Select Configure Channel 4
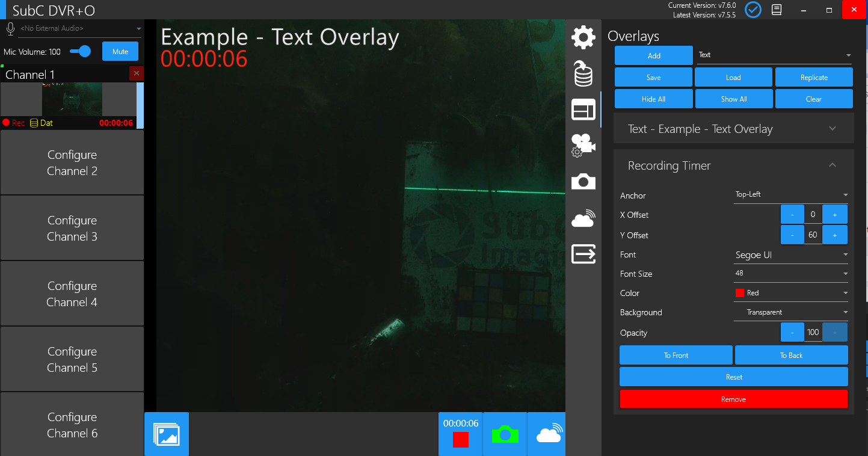868x456 pixels. [x=72, y=294]
